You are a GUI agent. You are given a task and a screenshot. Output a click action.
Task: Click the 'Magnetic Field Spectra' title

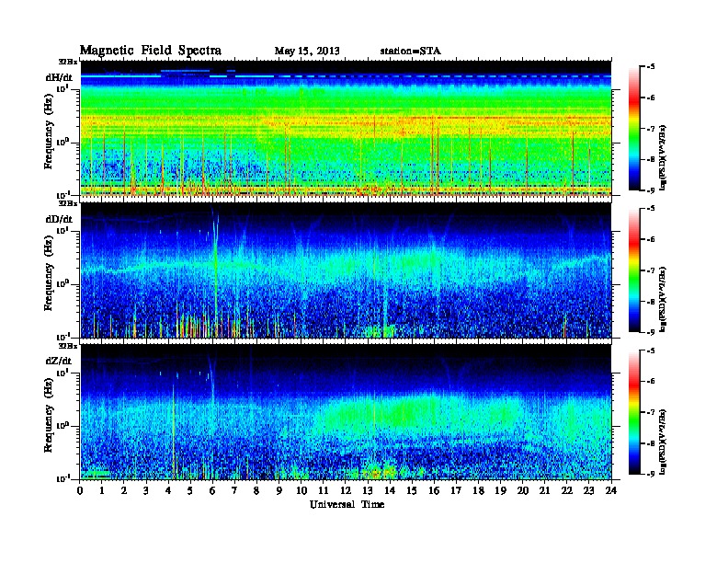point(150,51)
